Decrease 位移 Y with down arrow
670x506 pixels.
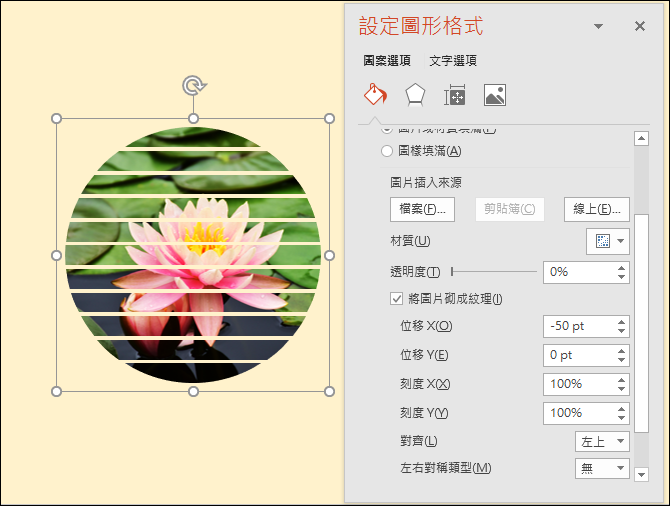tap(621, 360)
